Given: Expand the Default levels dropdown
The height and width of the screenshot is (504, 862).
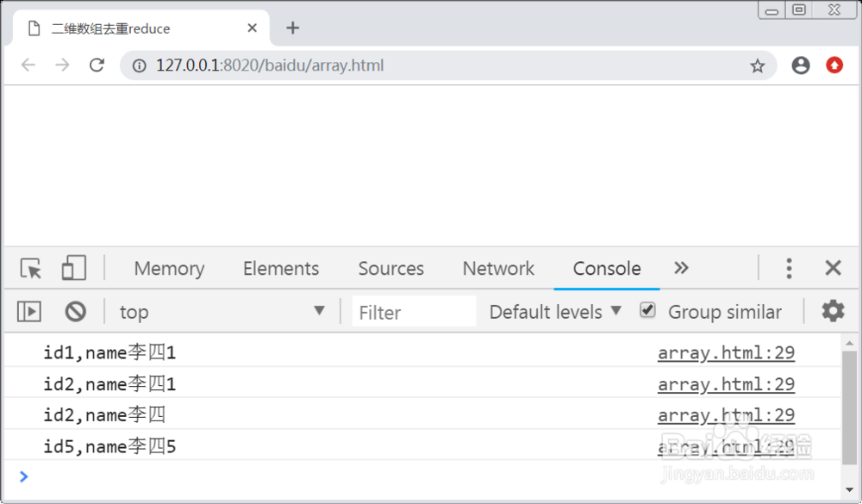Looking at the screenshot, I should [555, 312].
